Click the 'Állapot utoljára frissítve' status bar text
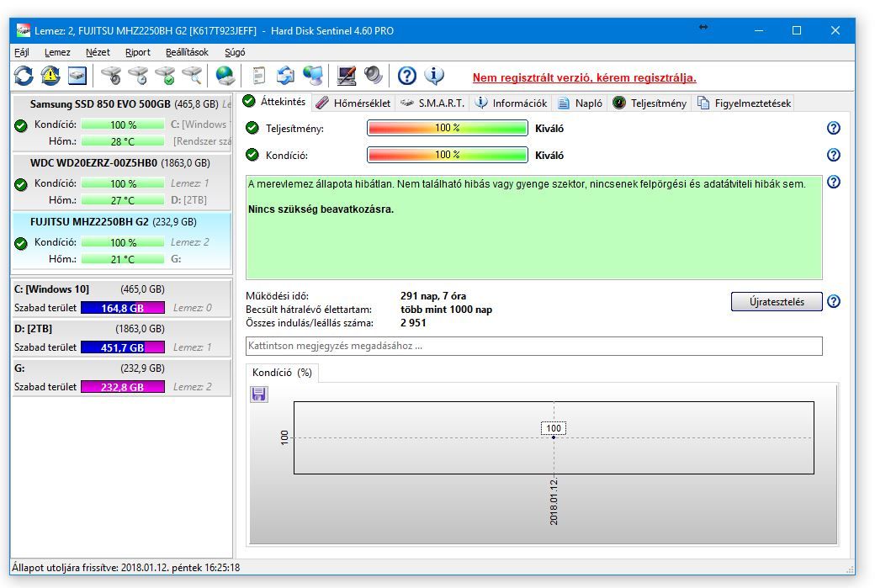Screen dimensions: 891x588 (x=126, y=568)
